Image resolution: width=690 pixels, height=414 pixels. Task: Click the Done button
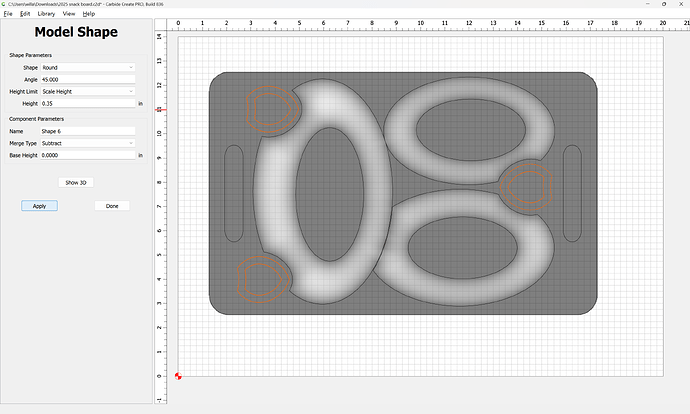tap(112, 205)
